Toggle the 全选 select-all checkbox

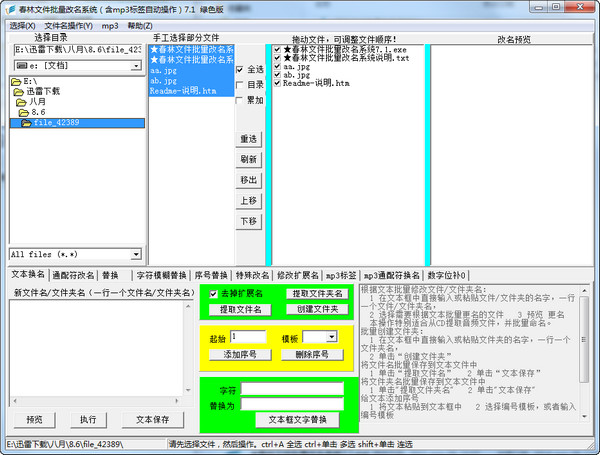click(239, 70)
